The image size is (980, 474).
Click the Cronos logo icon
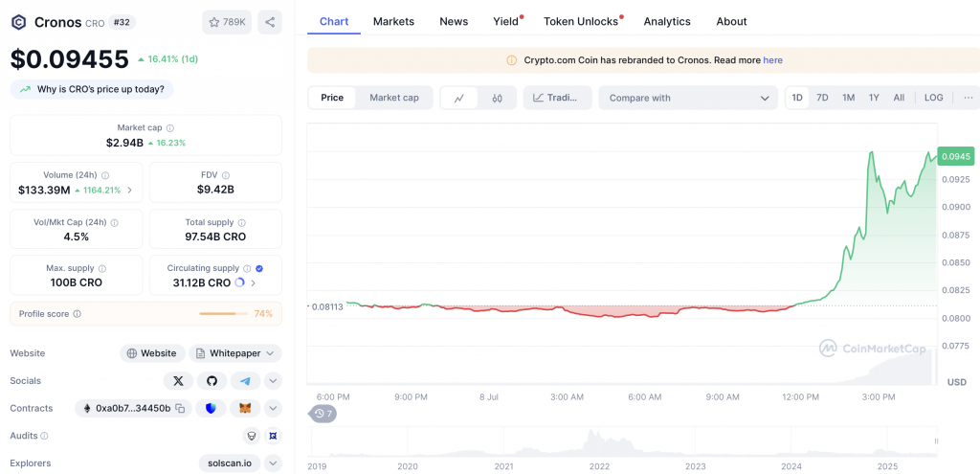(x=19, y=23)
